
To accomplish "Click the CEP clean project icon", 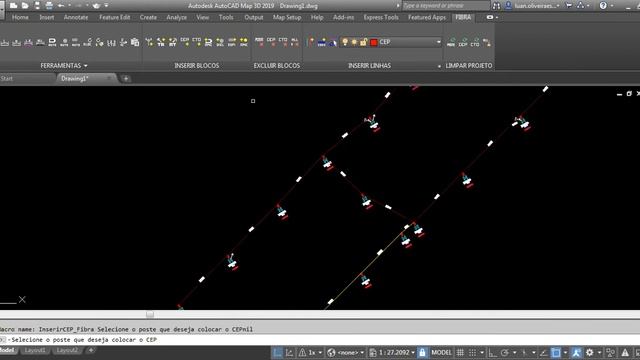I will tap(463, 42).
